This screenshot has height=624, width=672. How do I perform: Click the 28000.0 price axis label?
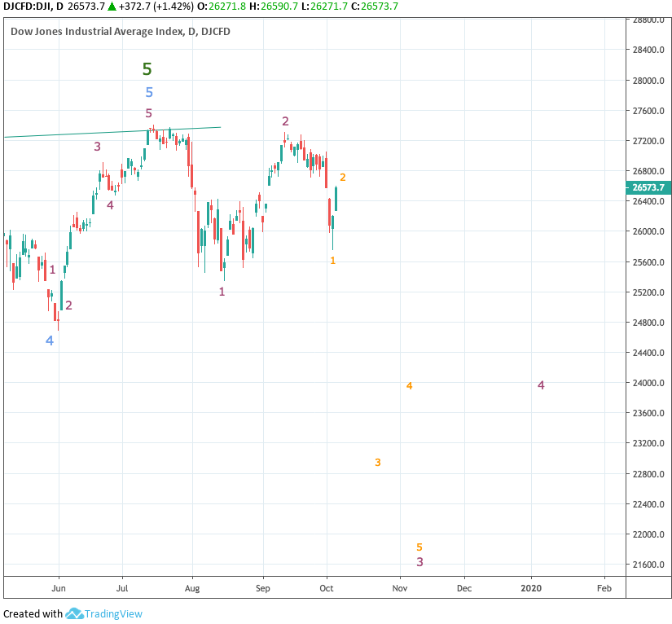[x=649, y=81]
